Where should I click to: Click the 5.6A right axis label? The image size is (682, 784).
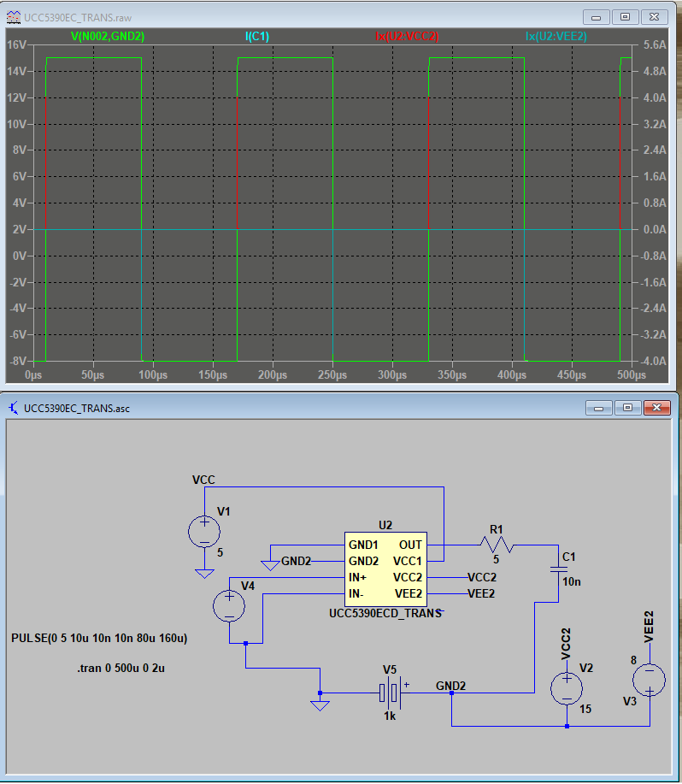click(x=655, y=45)
